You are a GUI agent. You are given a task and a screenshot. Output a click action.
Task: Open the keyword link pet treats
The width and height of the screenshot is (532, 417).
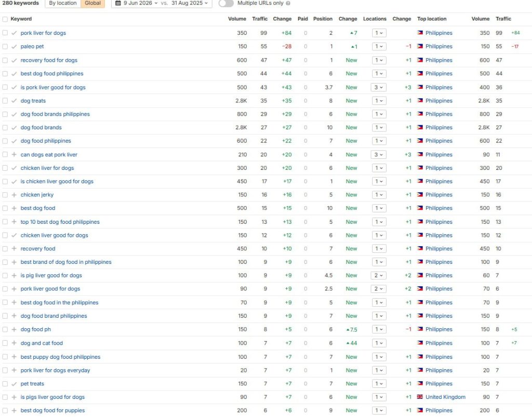[x=32, y=384]
